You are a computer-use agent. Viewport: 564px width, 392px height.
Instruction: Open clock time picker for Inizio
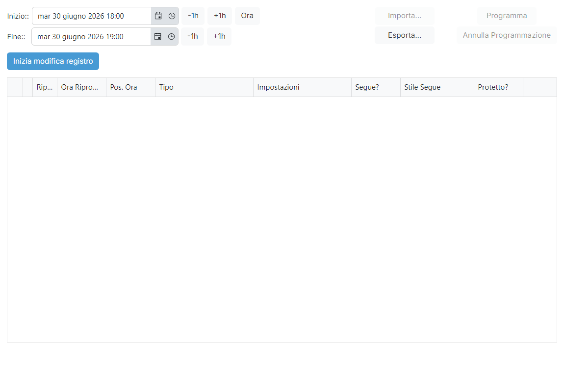172,16
